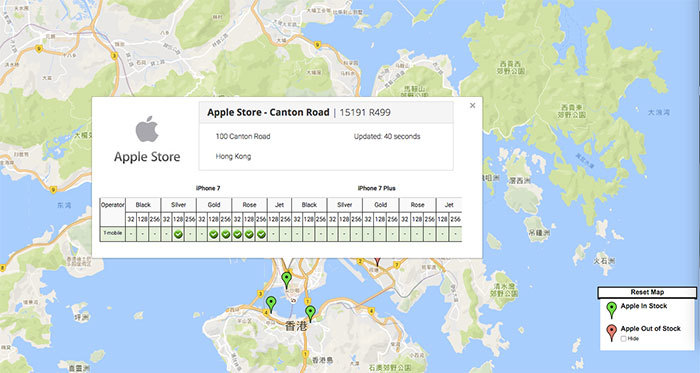Click the dash cell for iPhone 7 Plus Silver 128

click(x=344, y=234)
